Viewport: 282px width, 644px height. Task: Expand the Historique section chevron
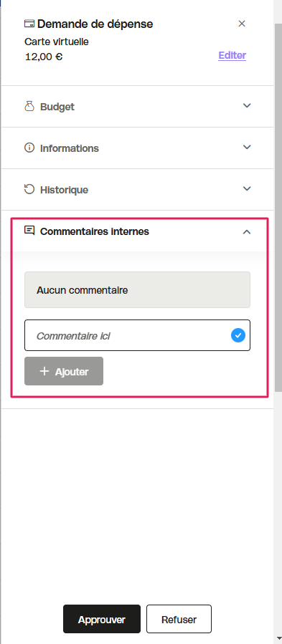pyautogui.click(x=247, y=188)
